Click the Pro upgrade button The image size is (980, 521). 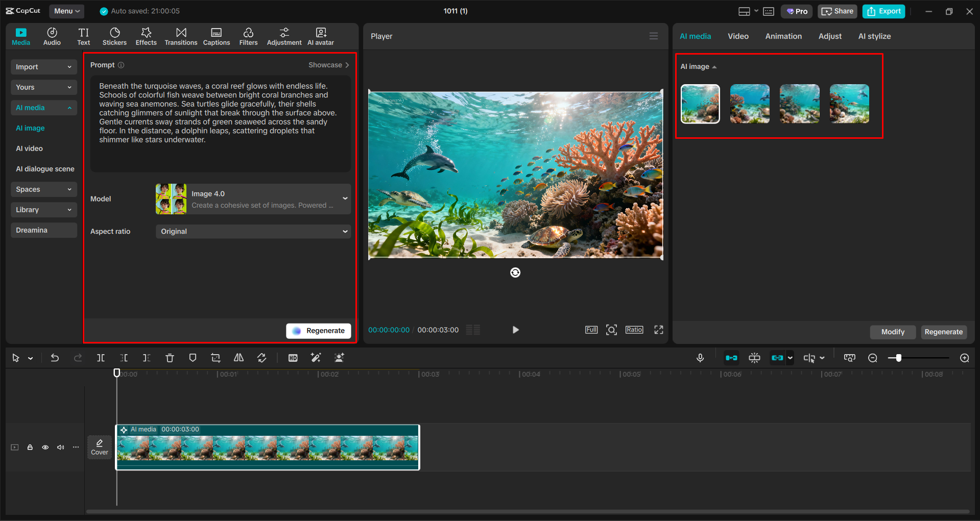(797, 11)
